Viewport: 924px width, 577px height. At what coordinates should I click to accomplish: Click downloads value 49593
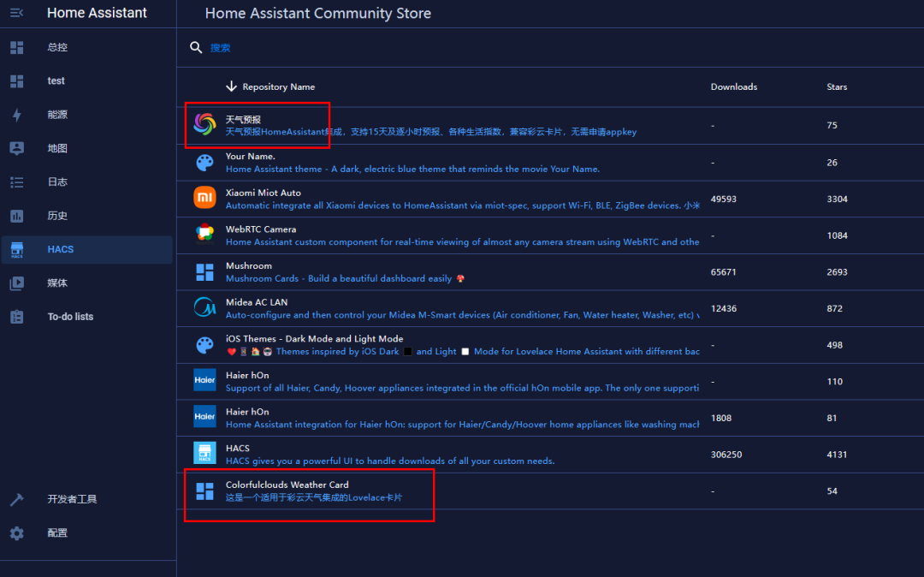tap(723, 199)
